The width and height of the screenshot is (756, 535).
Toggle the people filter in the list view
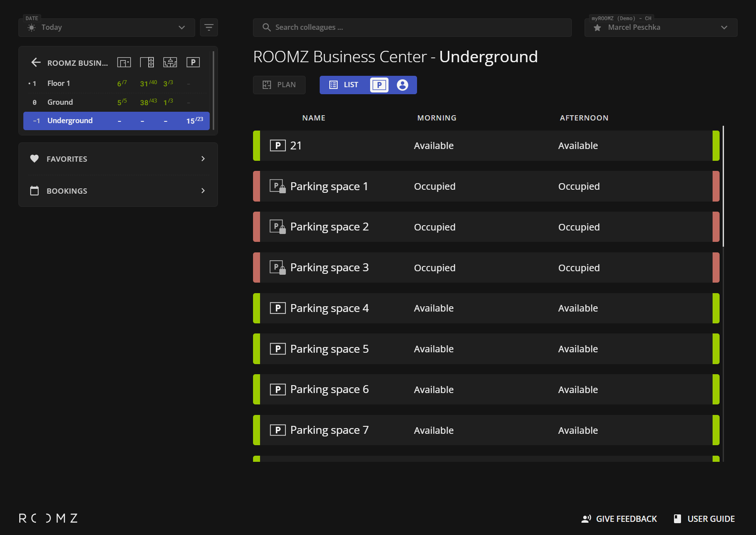click(402, 85)
